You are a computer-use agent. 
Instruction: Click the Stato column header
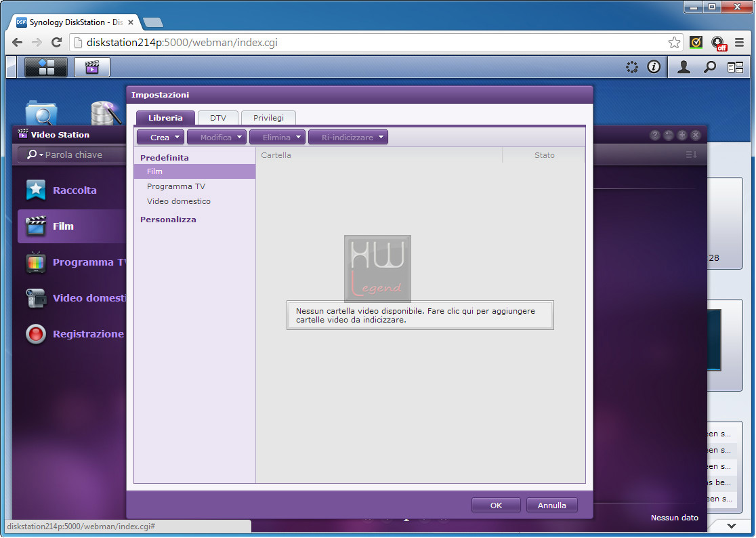point(544,155)
